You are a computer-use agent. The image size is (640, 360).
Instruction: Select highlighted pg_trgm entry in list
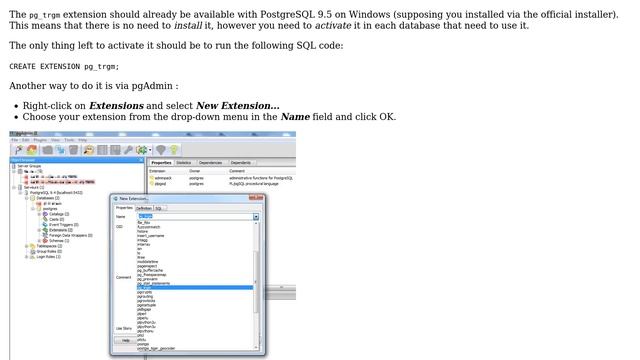(195, 287)
